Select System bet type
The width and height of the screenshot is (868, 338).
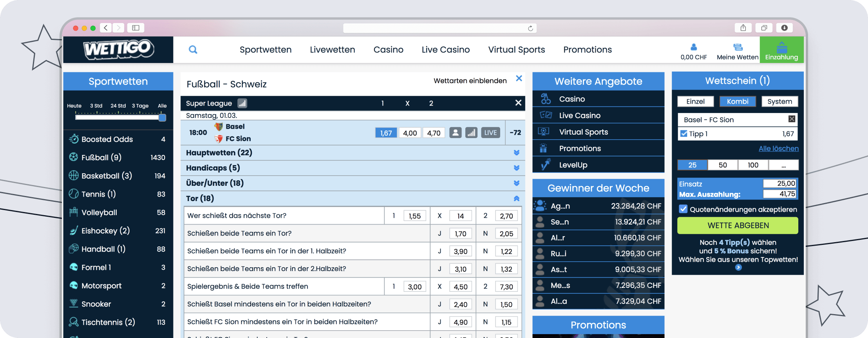pyautogui.click(x=779, y=101)
